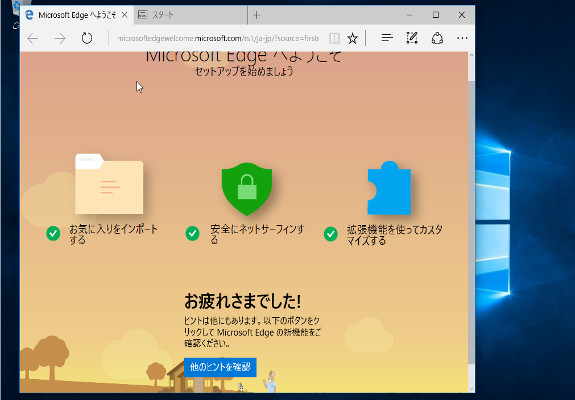
Task: Open the Hub three-lines icon
Action: point(387,38)
